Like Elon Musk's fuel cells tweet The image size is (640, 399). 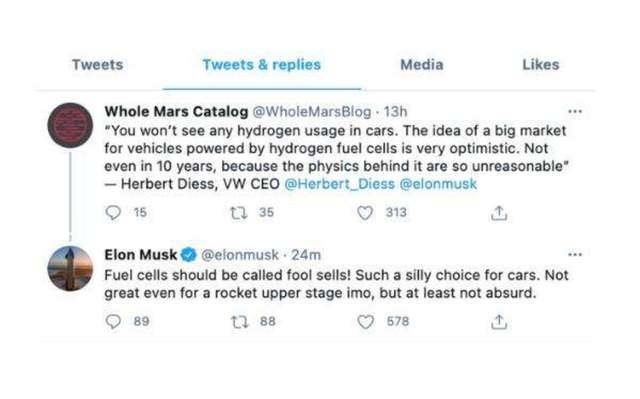(x=365, y=321)
